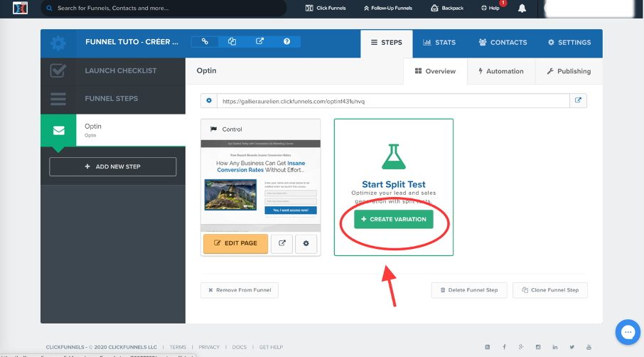Open the Funnel Steps section
Screen dimensions: 644x357
[113, 99]
